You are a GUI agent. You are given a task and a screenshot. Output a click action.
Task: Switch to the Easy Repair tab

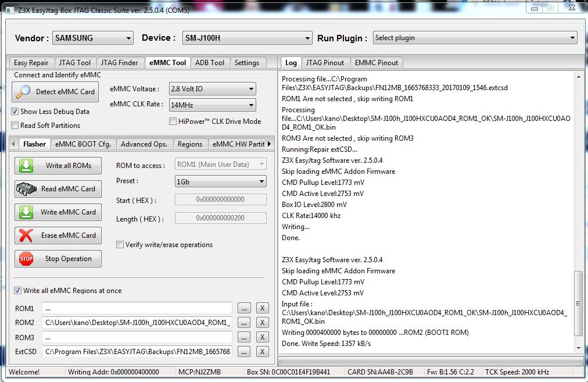(31, 63)
